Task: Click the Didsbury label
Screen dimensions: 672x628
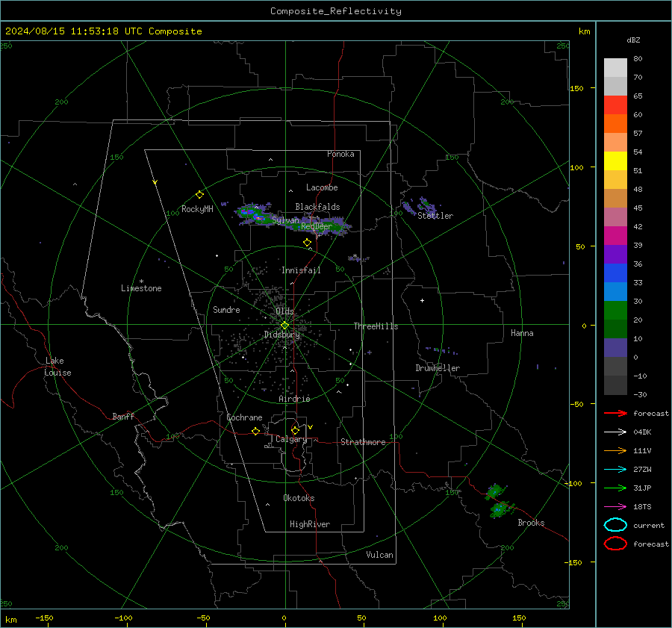Action: tap(281, 335)
